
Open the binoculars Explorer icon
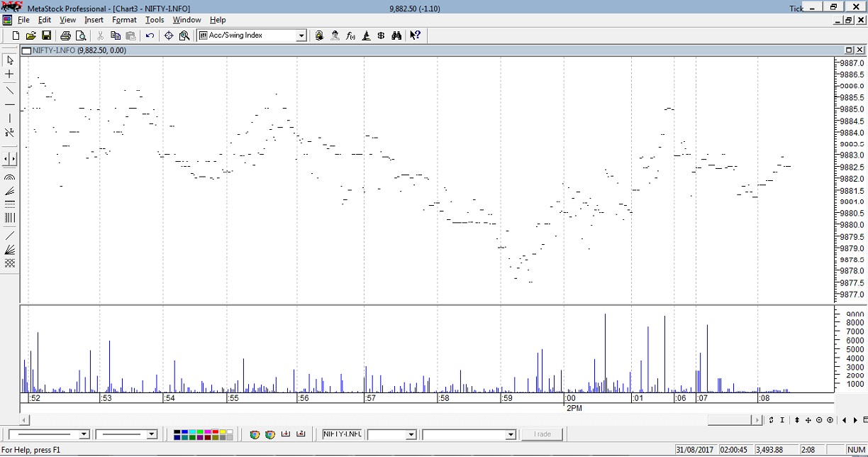point(396,35)
